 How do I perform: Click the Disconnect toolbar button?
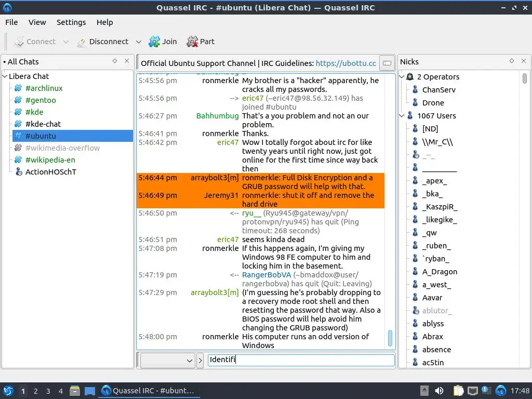(x=103, y=42)
